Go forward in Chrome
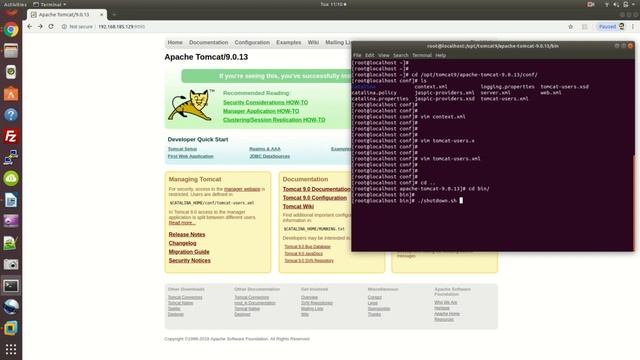 point(40,27)
